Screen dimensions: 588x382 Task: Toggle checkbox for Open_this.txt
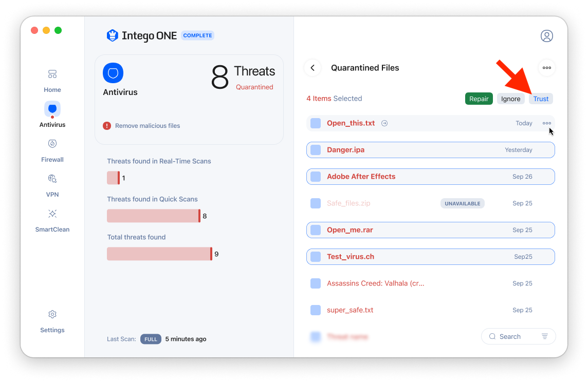(x=316, y=123)
